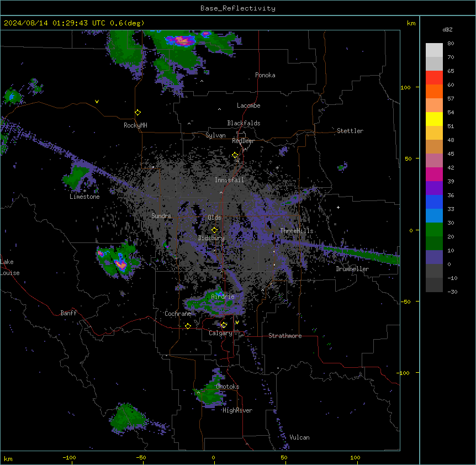Click the Lacombe town label

[248, 105]
